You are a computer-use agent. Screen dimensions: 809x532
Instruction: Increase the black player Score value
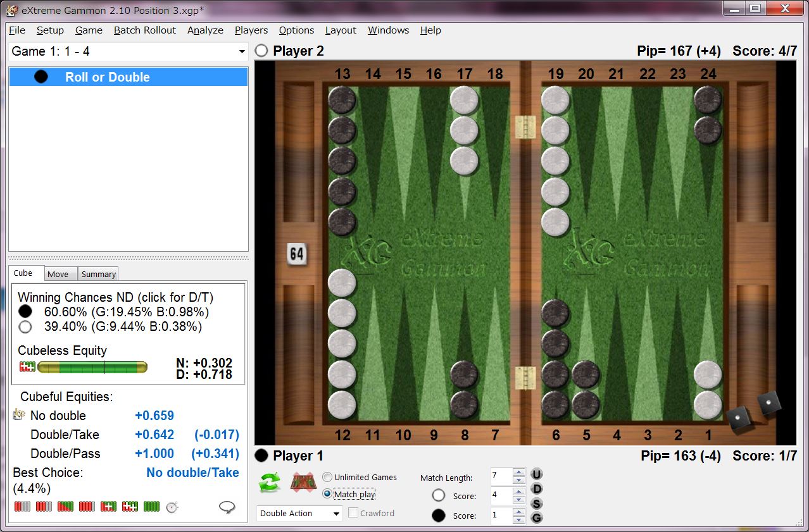(519, 511)
